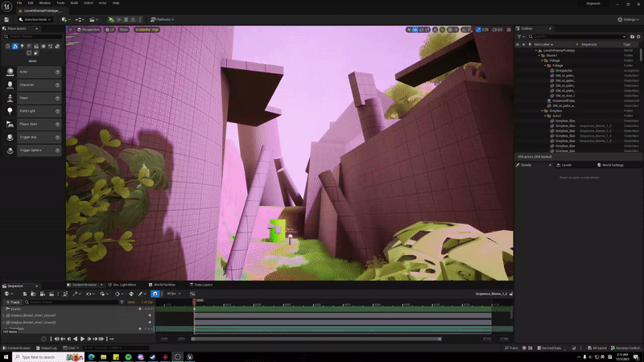Open the add content dropdown in the main toolbar

click(x=65, y=19)
